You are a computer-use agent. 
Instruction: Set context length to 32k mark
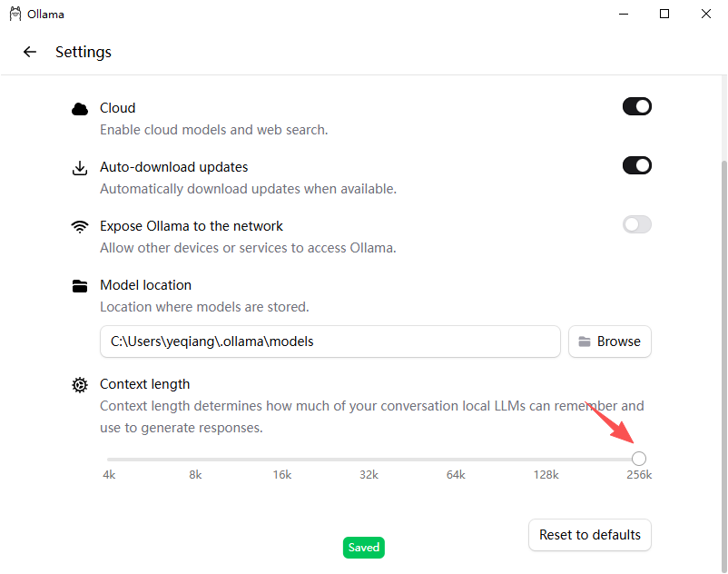(369, 460)
